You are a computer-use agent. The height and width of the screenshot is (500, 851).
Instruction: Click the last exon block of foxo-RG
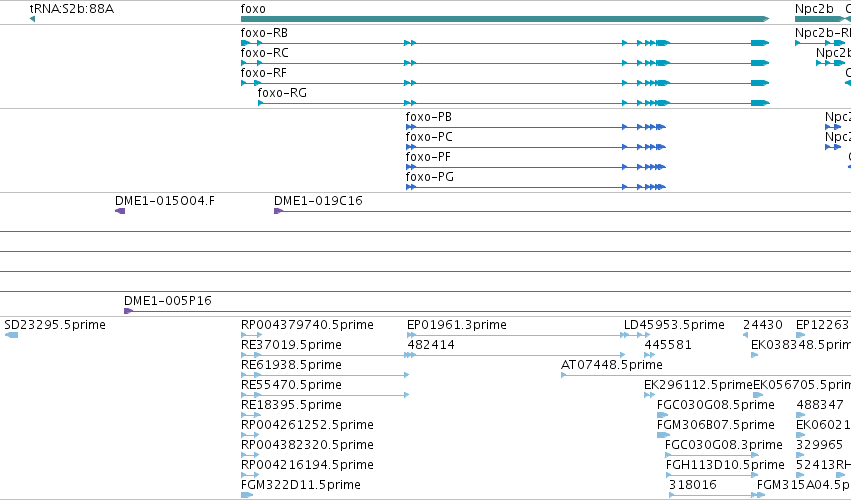click(x=760, y=103)
